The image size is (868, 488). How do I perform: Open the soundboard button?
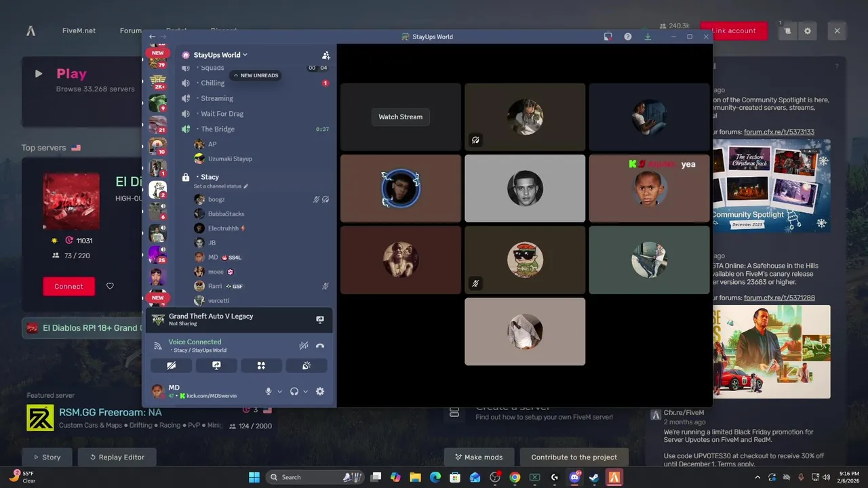(x=307, y=365)
